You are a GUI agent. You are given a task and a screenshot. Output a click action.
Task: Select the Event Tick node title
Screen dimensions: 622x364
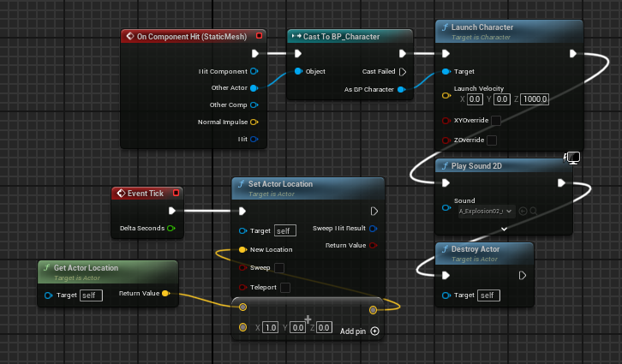tap(145, 193)
